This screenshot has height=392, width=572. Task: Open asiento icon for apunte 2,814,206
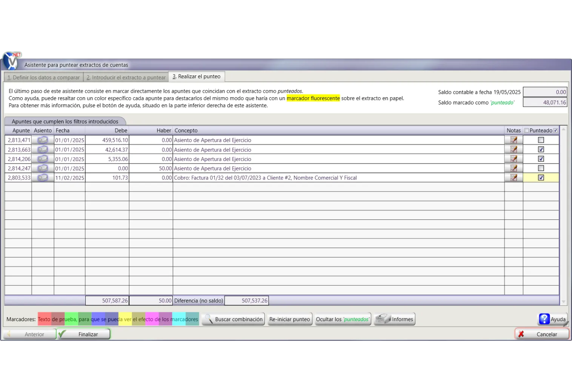coord(43,159)
